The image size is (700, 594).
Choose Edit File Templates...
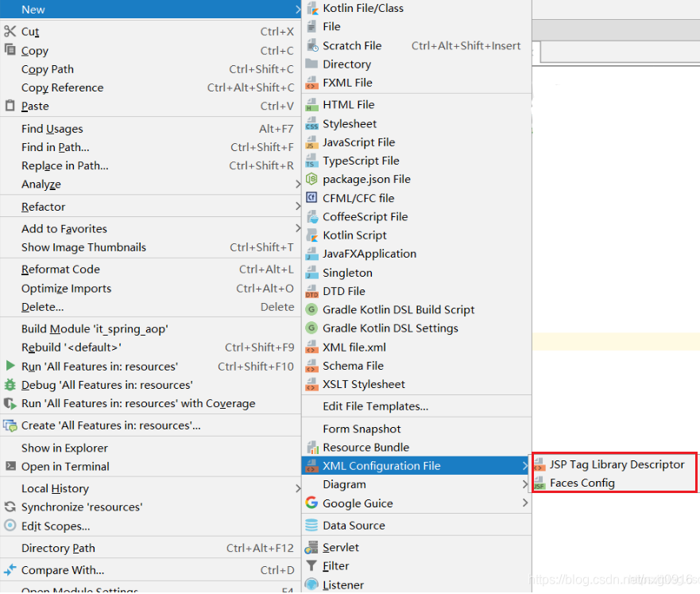point(416,406)
